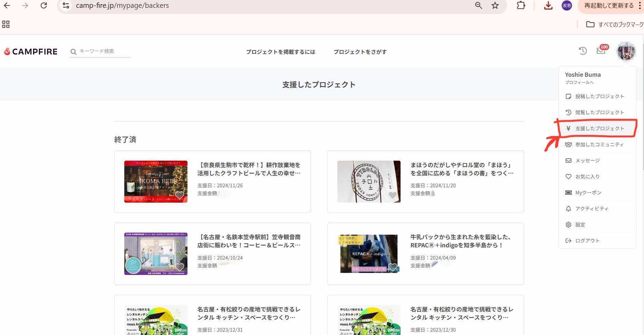
Task: Click the CAMPFIRE logo
Action: coord(31,52)
